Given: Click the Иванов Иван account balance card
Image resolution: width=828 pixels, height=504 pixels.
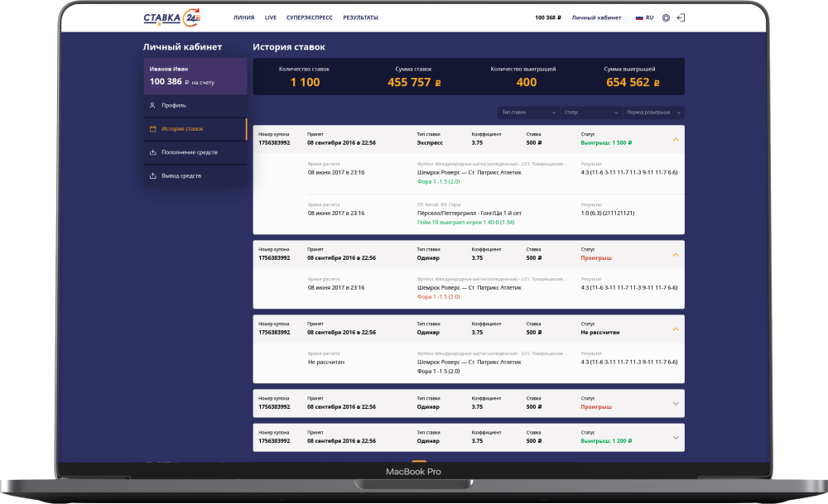Looking at the screenshot, I should tap(195, 76).
